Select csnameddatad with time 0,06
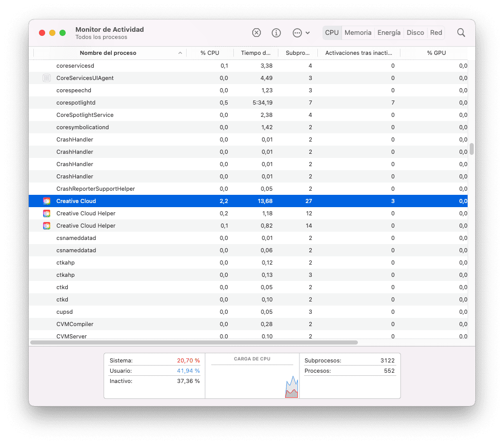The image size is (504, 444). (248, 250)
